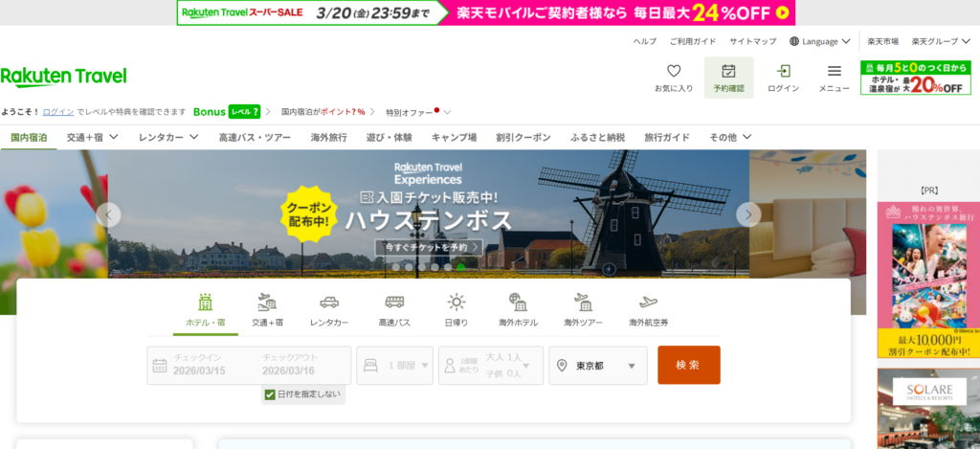Screen dimensions: 980x449
Task: Select the 日帰り sun icon
Action: tap(457, 303)
